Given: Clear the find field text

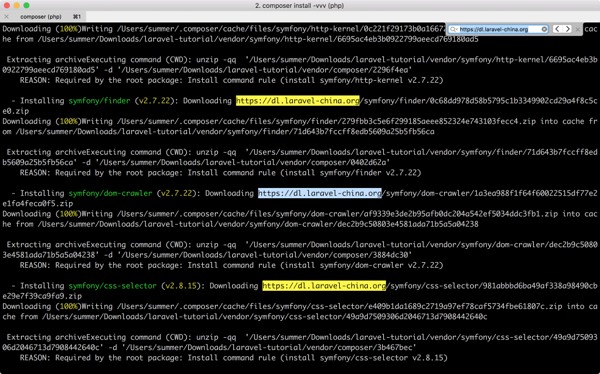Looking at the screenshot, I should click(544, 29).
